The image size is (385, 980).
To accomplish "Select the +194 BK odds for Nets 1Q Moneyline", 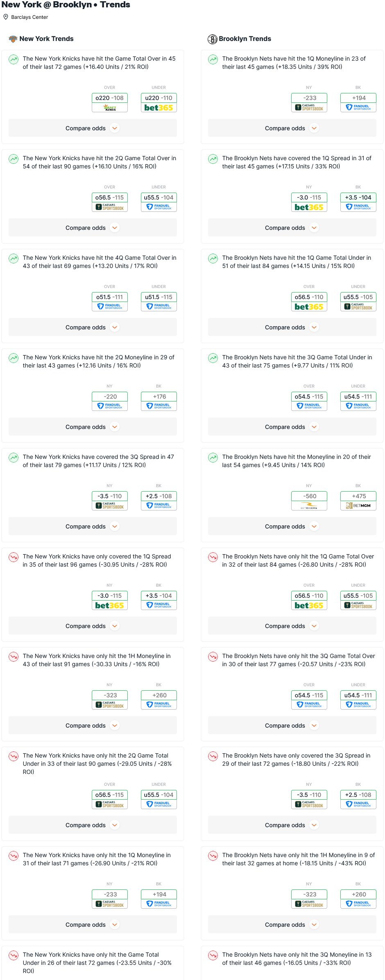I will pos(358,98).
